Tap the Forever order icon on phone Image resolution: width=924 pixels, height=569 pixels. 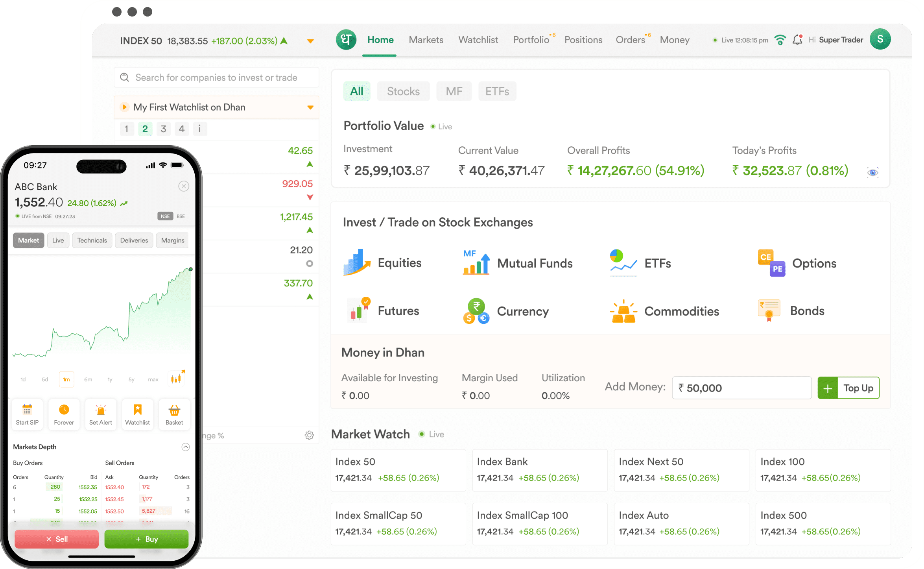pos(64,410)
